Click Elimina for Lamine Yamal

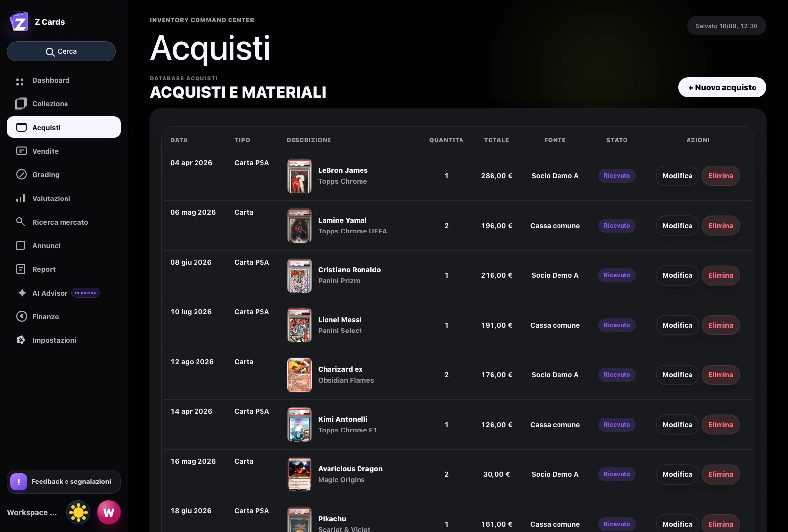pyautogui.click(x=721, y=226)
